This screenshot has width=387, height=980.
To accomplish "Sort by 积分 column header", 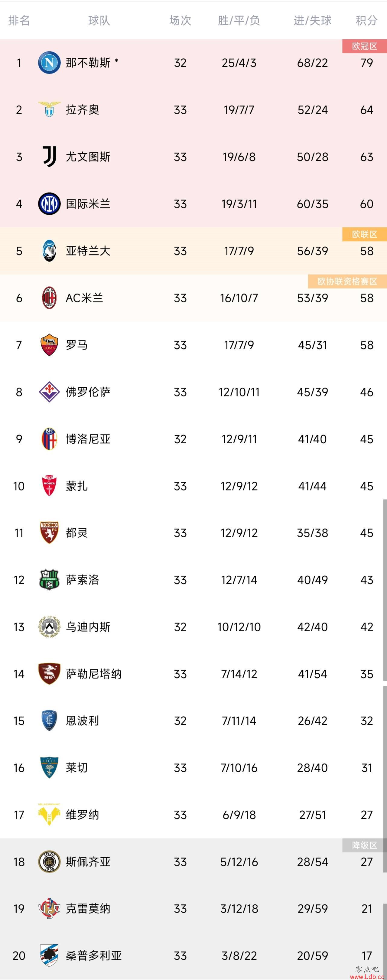I will coord(366,20).
